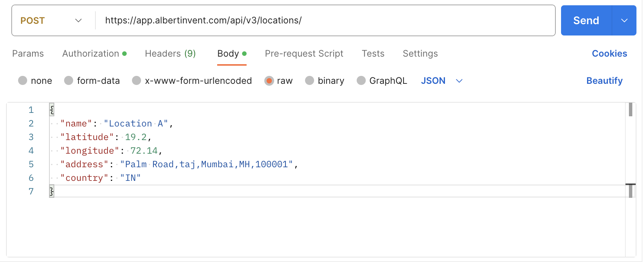The image size is (644, 262).
Task: Select the Body tab
Action: point(228,54)
